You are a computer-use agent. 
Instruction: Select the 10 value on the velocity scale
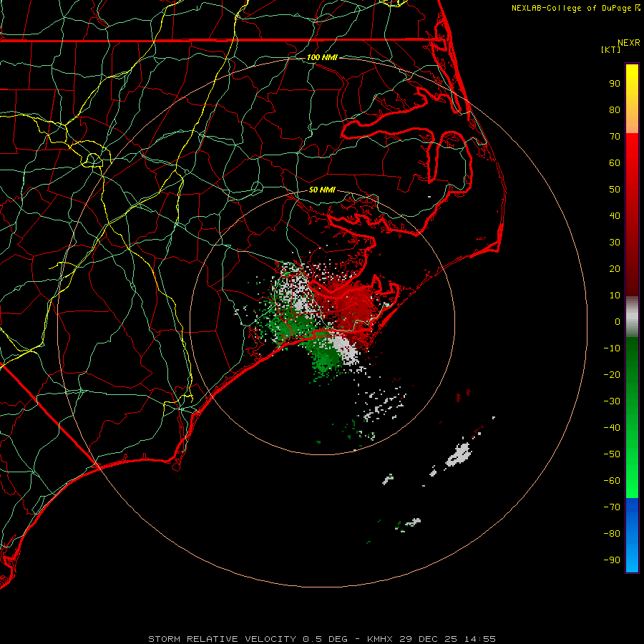615,296
